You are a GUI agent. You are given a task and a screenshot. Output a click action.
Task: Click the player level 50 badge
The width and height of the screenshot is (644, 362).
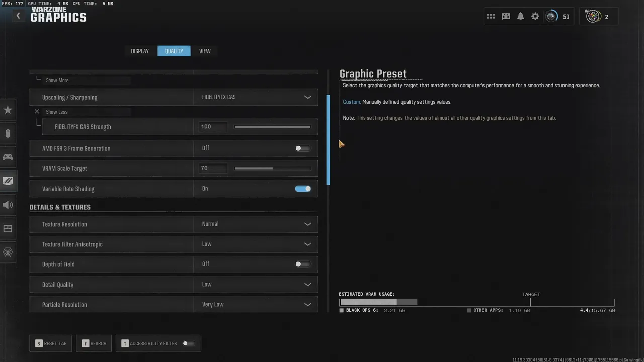[x=558, y=17]
